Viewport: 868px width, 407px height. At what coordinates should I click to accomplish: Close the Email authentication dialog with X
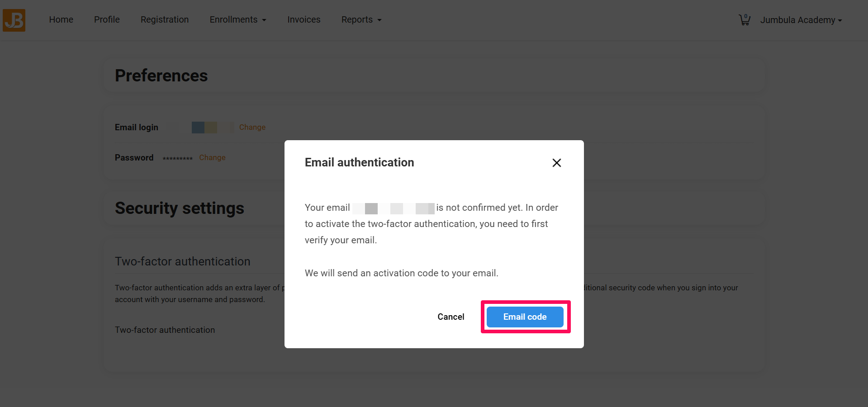pos(557,163)
